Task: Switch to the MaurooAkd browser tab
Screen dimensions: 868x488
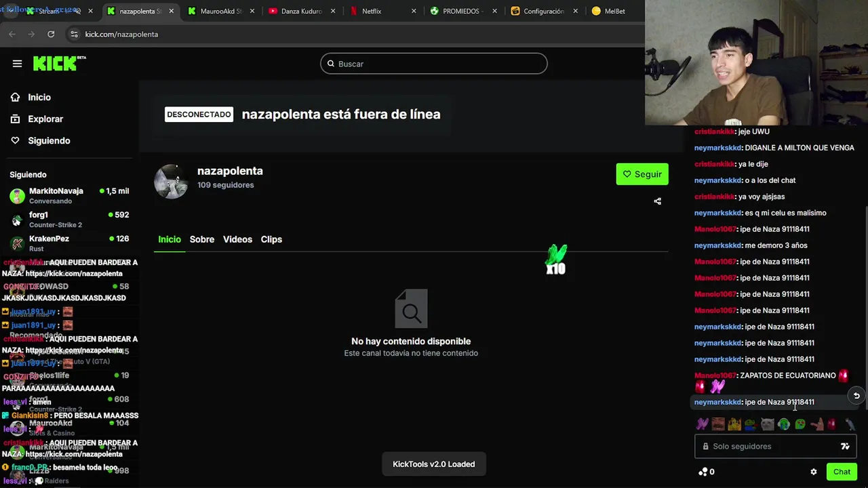Action: [x=220, y=11]
